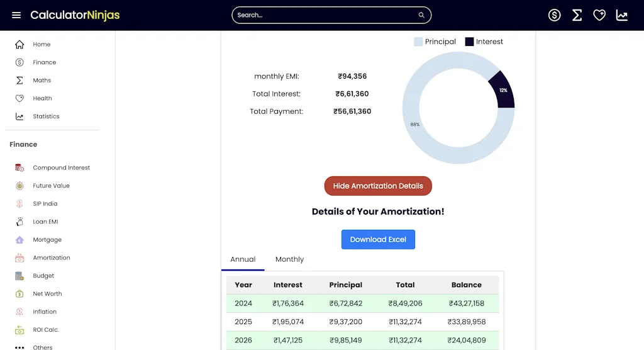Open the Loan EMI calculator link
644x350 pixels.
(x=45, y=222)
